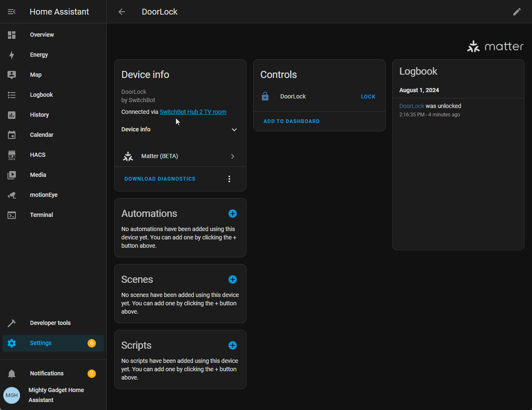
Task: Go to Energy in the sidebar
Action: 39,55
